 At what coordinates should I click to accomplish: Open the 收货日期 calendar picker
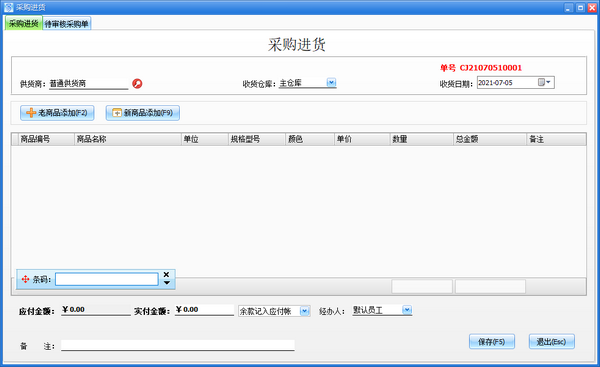pos(544,82)
